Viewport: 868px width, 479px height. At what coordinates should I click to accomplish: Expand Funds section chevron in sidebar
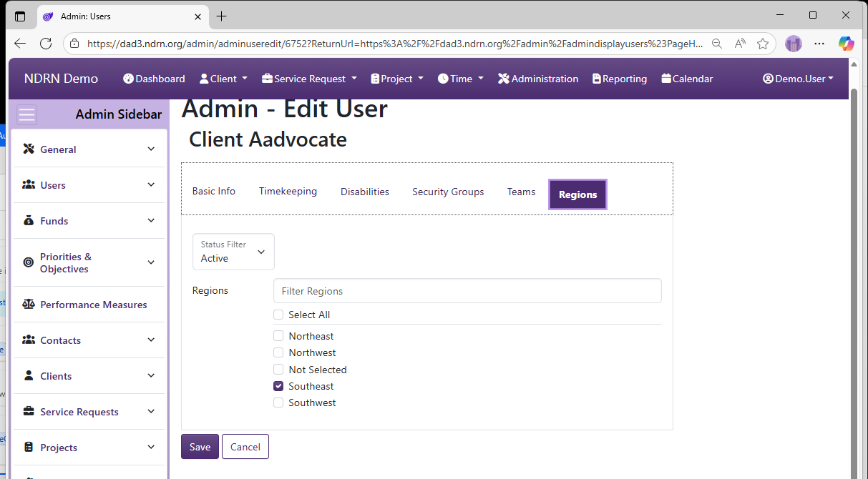(x=151, y=220)
